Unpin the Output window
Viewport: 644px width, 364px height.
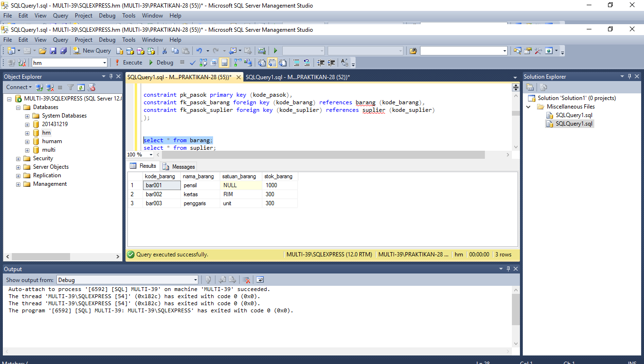point(508,269)
